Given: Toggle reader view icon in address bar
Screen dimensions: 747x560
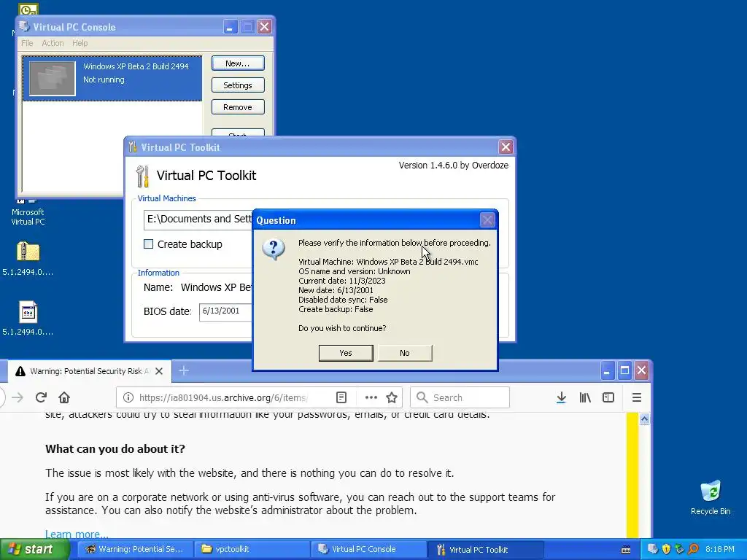Looking at the screenshot, I should click(341, 397).
